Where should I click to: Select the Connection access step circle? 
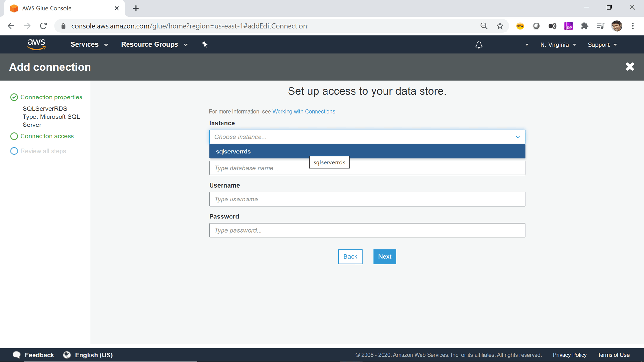click(14, 136)
